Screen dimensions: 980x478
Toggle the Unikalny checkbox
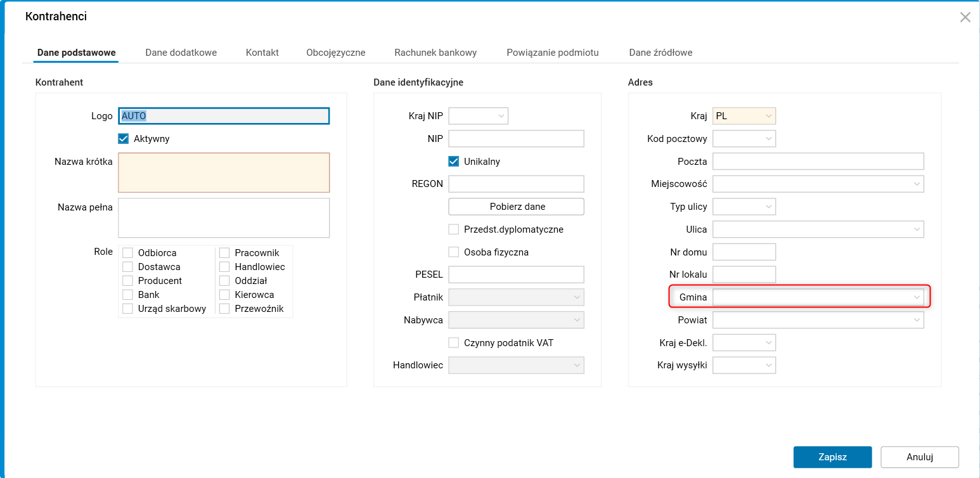454,162
